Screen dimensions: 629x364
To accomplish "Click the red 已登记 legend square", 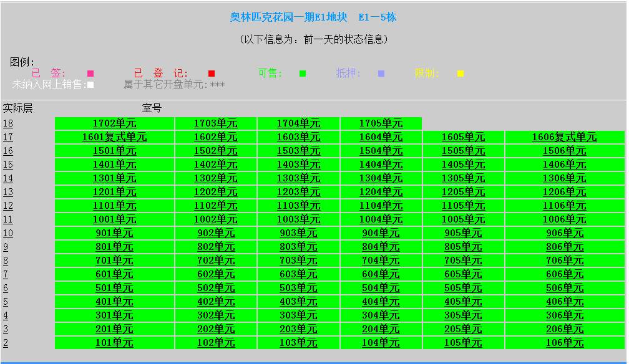I will [x=211, y=73].
